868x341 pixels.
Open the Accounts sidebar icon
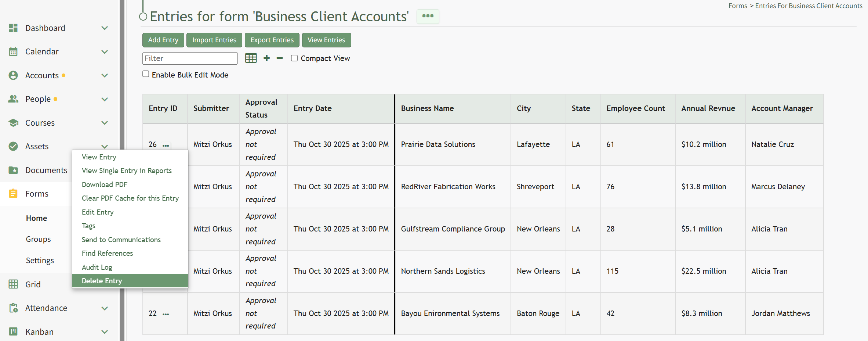pos(13,75)
